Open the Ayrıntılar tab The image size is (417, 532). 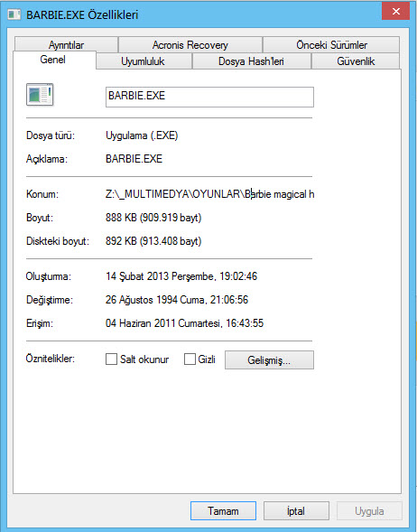pyautogui.click(x=66, y=45)
